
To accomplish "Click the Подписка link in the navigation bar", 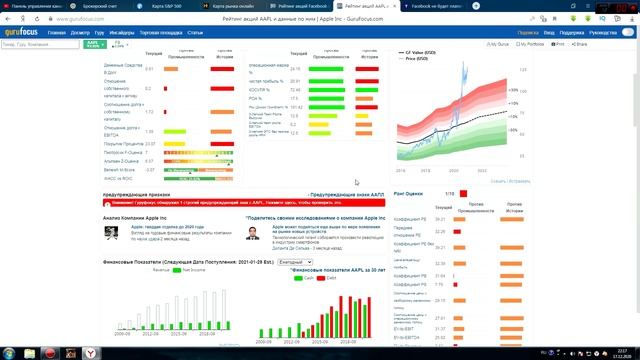I will [x=528, y=33].
